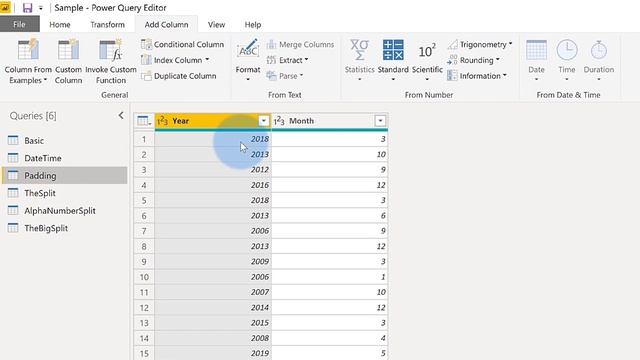Open the Format text tool
The image size is (640, 360).
click(x=248, y=60)
